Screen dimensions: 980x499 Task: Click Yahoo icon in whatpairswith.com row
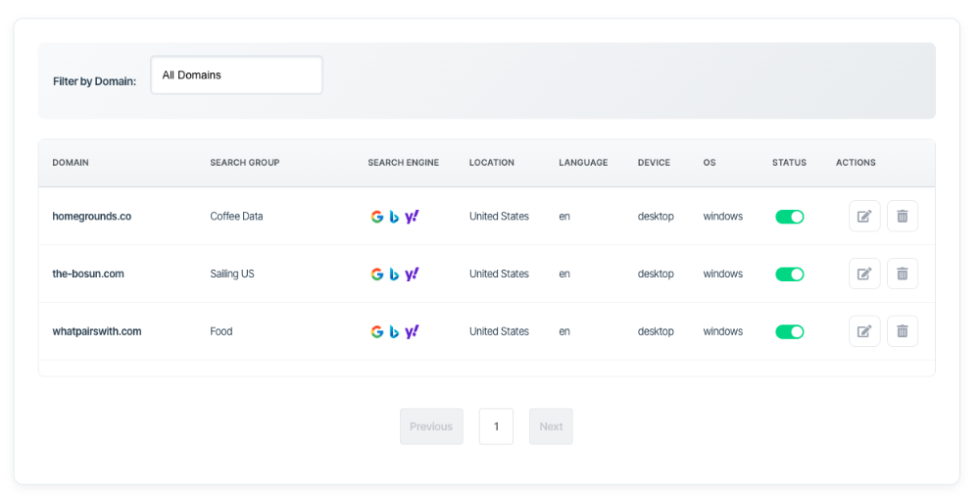pyautogui.click(x=412, y=331)
